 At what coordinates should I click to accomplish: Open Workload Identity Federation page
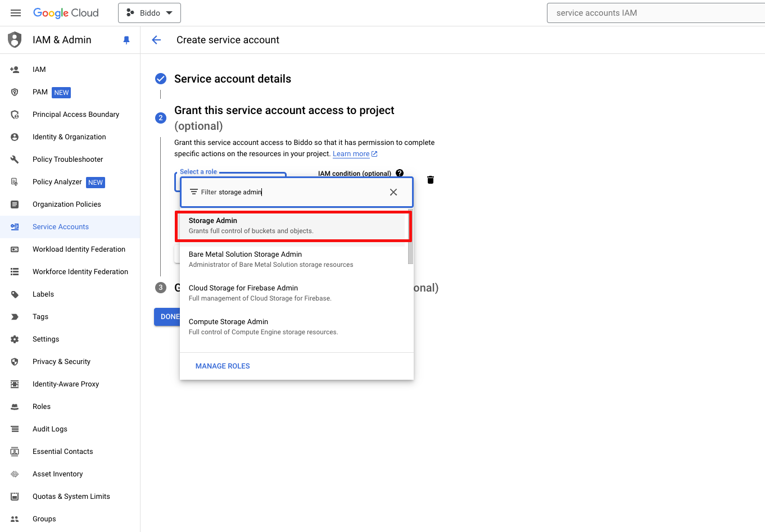(x=70, y=249)
